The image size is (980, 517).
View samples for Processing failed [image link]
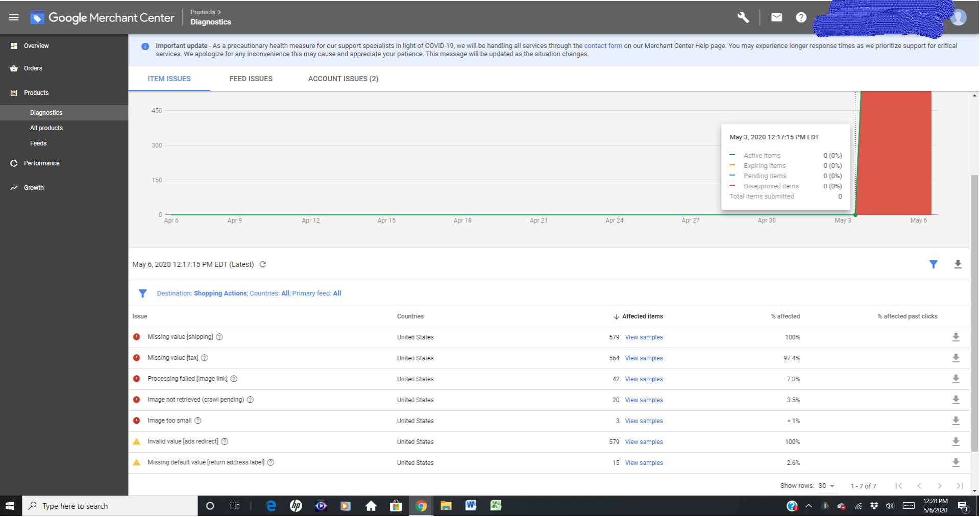pos(644,379)
